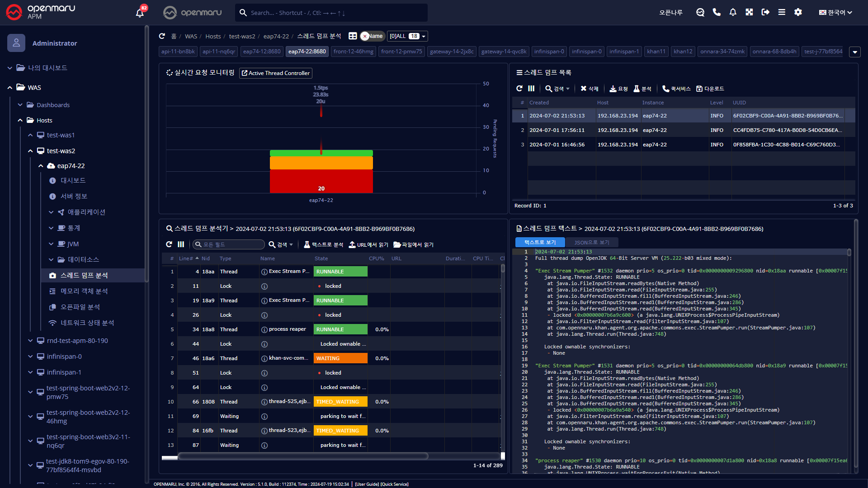Select the eap74-12:8680 instance tab
868x488 pixels.
[x=262, y=52]
